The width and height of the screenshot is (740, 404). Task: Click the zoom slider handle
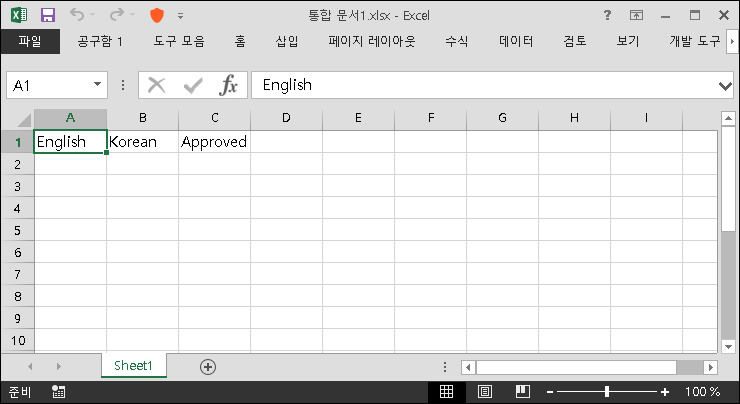607,392
